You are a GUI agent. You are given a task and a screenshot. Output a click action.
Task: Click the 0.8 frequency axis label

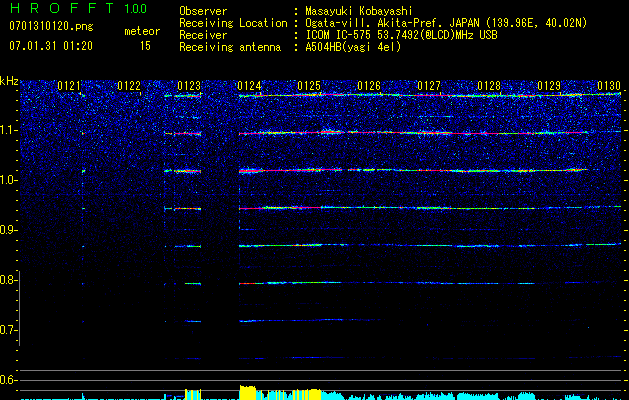[8, 280]
